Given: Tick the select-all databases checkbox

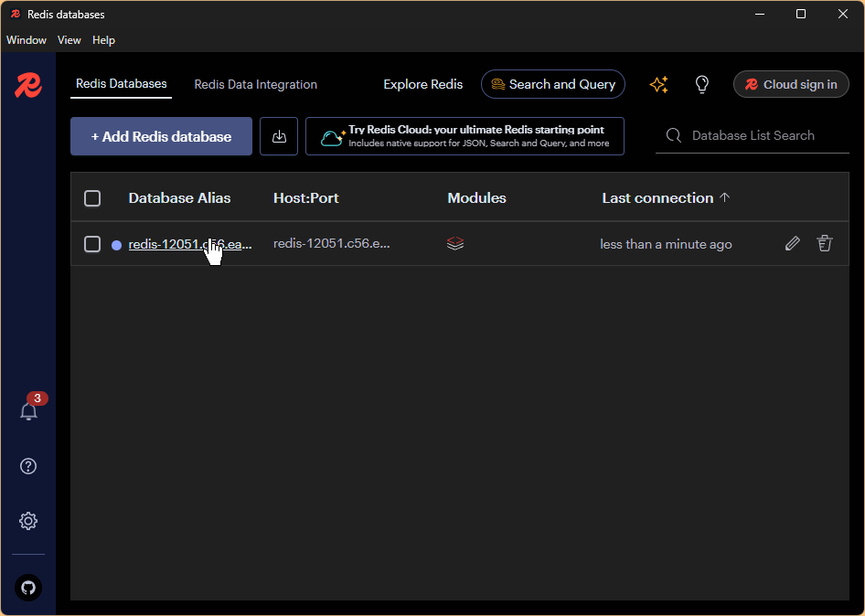Looking at the screenshot, I should (x=92, y=198).
